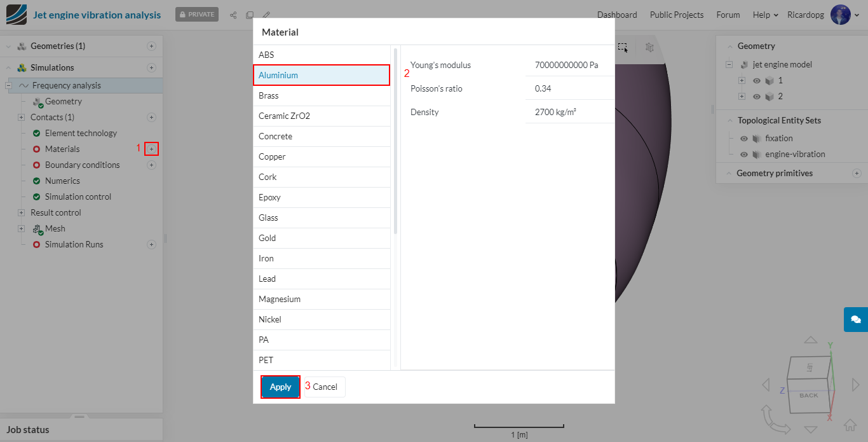Click the box selection tool icon
This screenshot has height=442, width=868.
pos(623,47)
